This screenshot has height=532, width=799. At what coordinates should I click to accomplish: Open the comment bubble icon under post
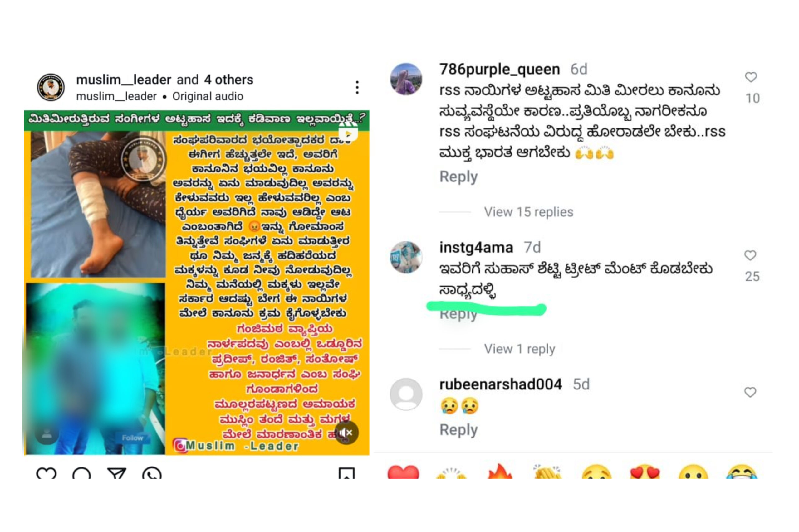(x=81, y=473)
